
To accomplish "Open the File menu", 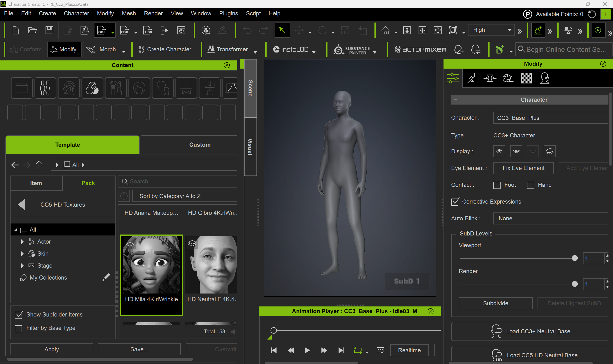I will pos(9,13).
